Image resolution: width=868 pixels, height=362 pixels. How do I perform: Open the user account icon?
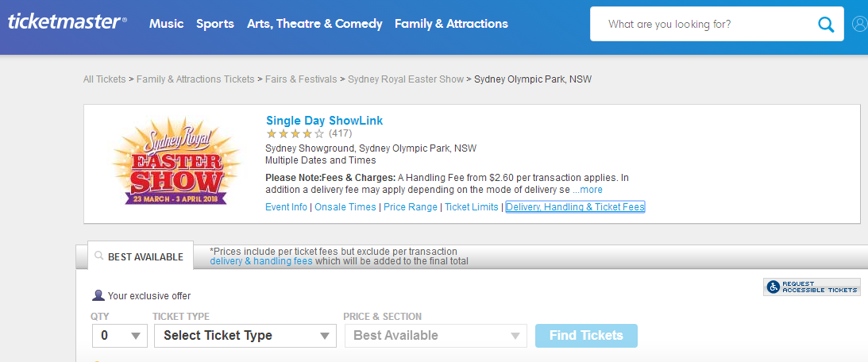[860, 25]
